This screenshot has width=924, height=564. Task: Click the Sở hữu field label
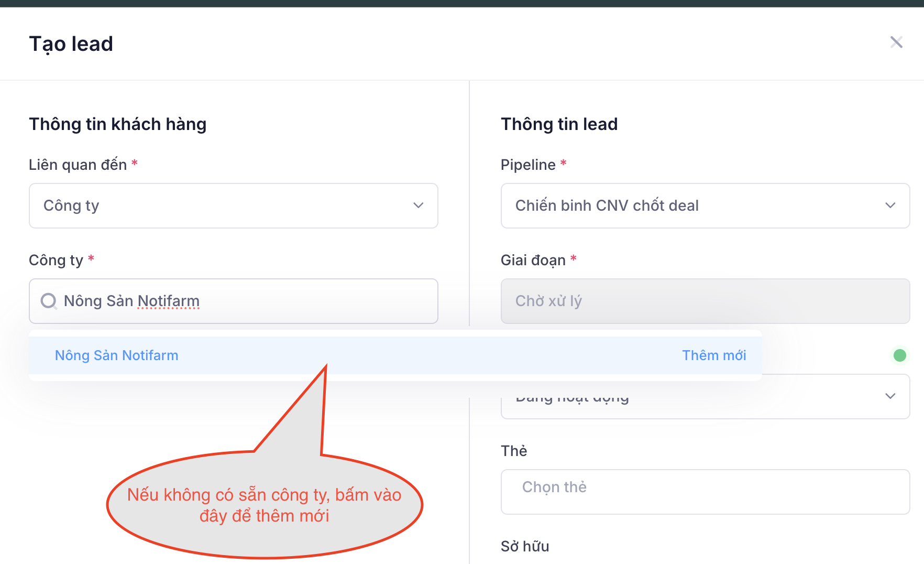(x=524, y=546)
